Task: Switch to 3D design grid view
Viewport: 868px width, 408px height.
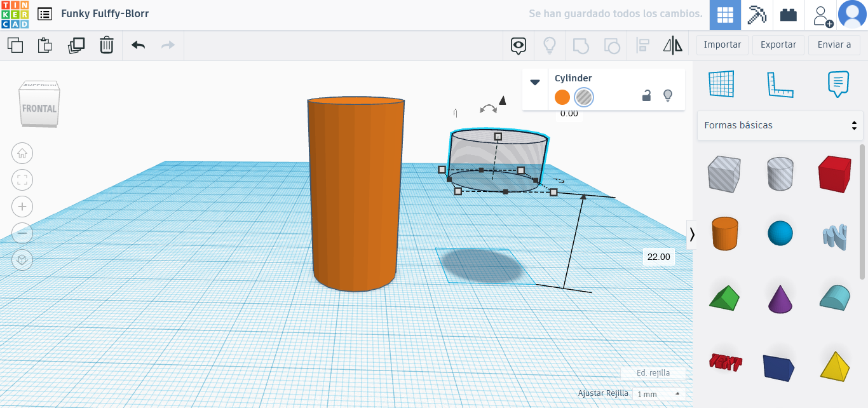Action: pyautogui.click(x=725, y=15)
